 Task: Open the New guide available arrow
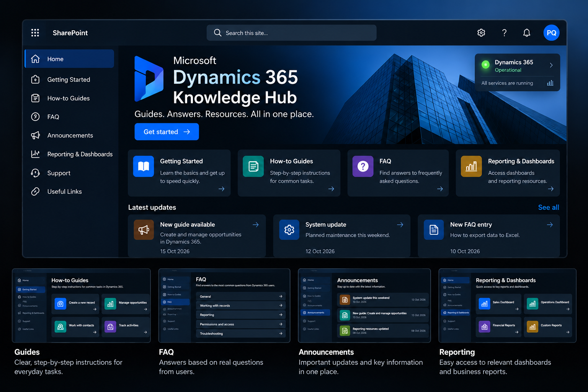click(255, 225)
